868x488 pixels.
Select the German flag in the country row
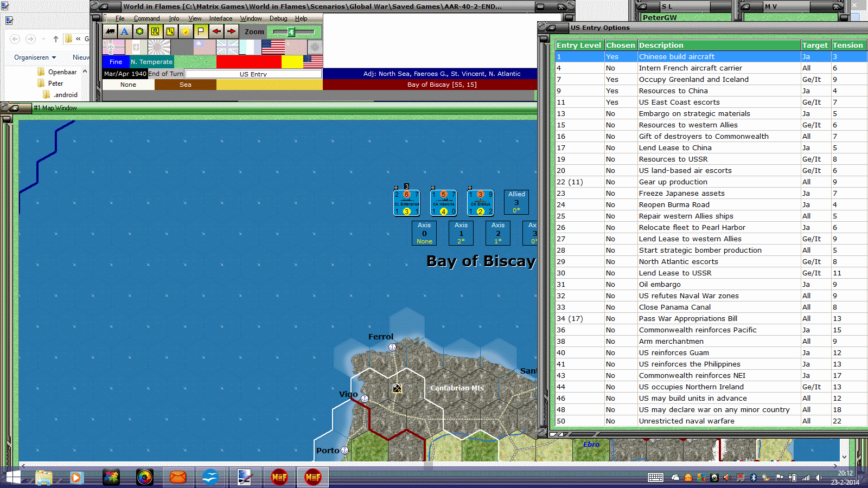click(x=113, y=47)
